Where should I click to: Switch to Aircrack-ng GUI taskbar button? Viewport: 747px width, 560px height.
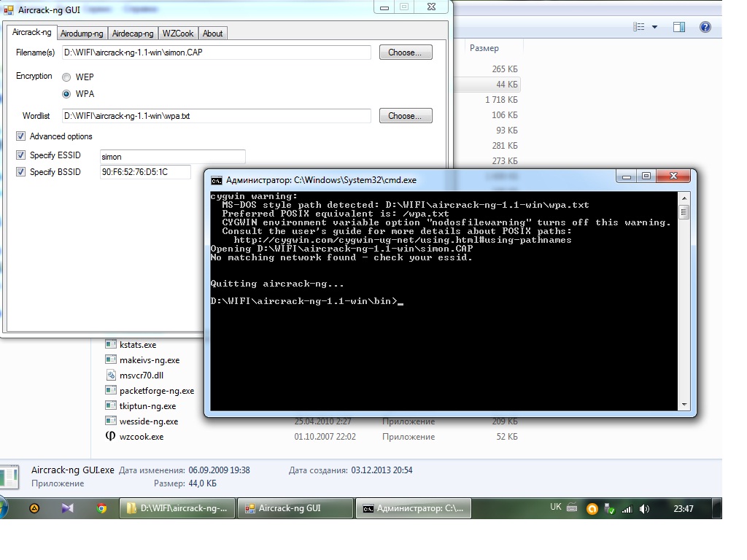pos(295,508)
